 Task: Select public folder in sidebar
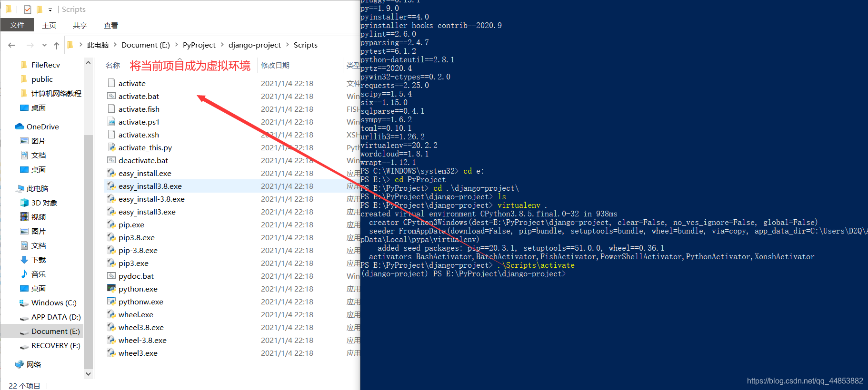[x=37, y=79]
